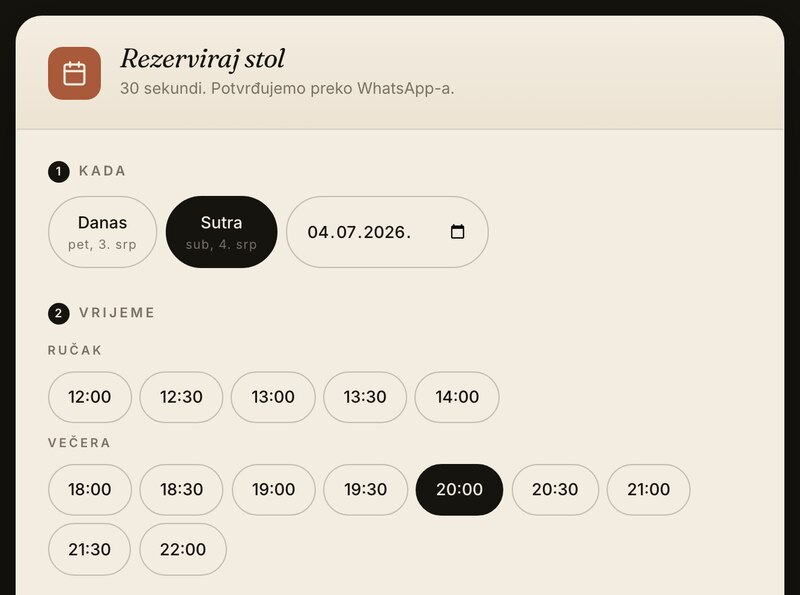Screen dimensions: 800x595
Task: Choose the 22:00 time slot
Action: click(183, 549)
